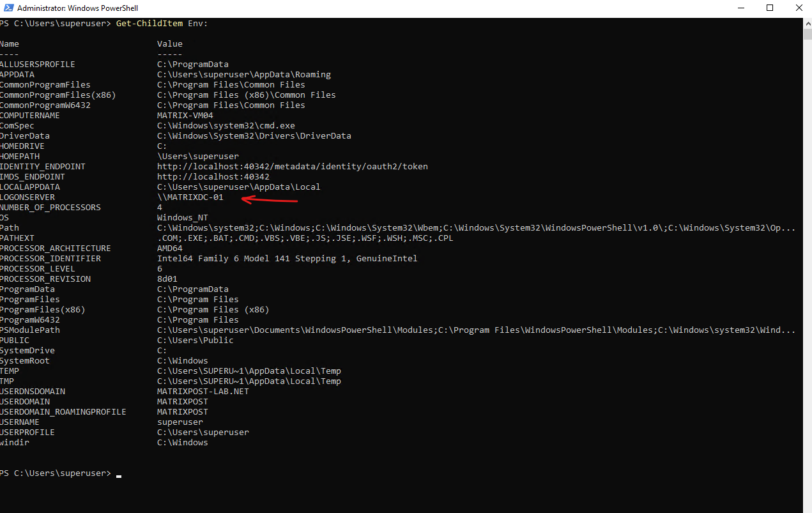812x513 pixels.
Task: Click the Name column header
Action: (x=10, y=44)
